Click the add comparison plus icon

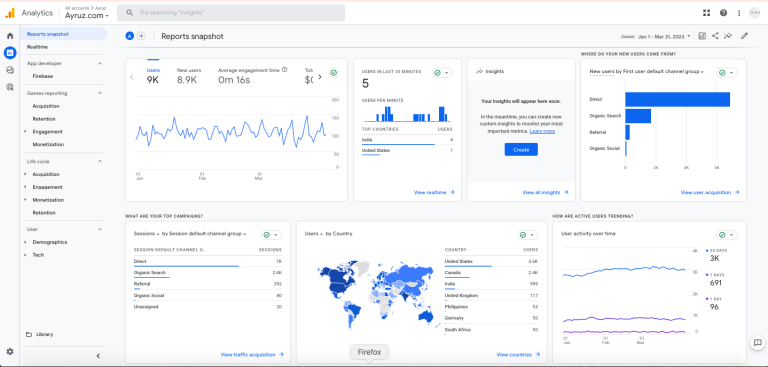[141, 36]
